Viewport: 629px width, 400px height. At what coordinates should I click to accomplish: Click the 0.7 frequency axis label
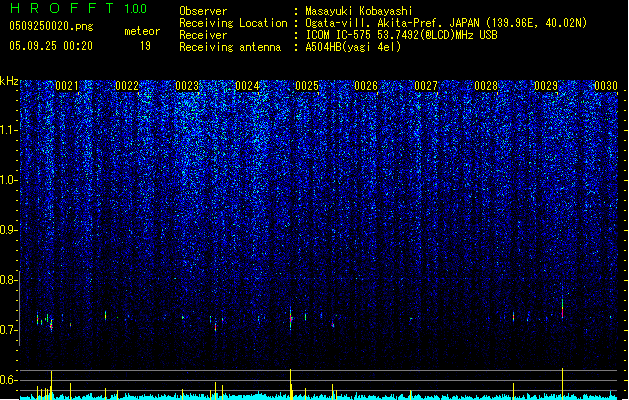[x=9, y=330]
